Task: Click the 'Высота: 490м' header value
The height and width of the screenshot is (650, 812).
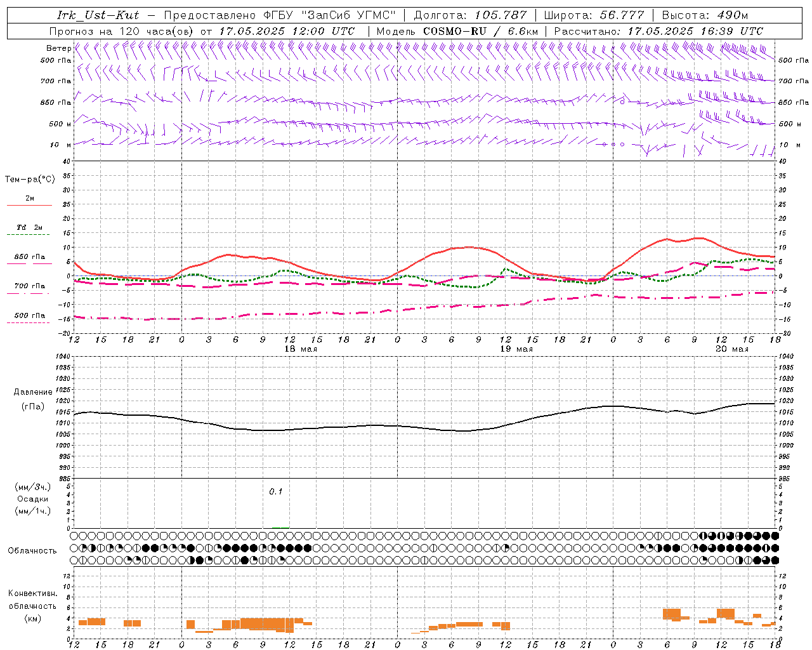Action: pyautogui.click(x=705, y=15)
